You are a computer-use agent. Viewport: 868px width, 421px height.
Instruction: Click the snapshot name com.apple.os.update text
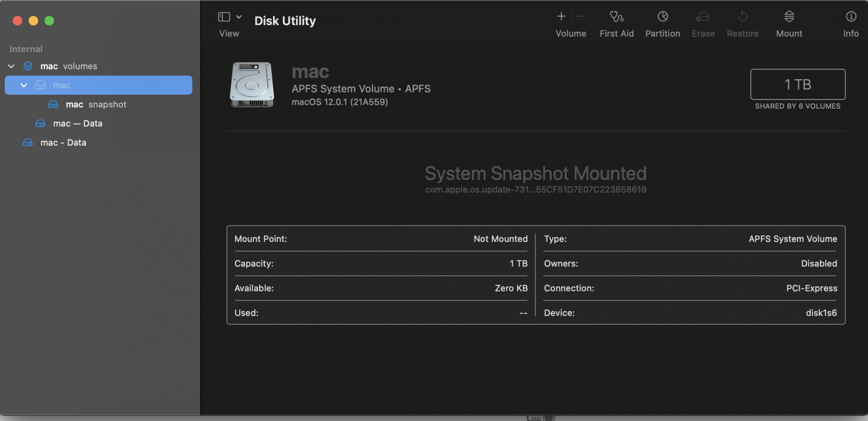point(536,189)
